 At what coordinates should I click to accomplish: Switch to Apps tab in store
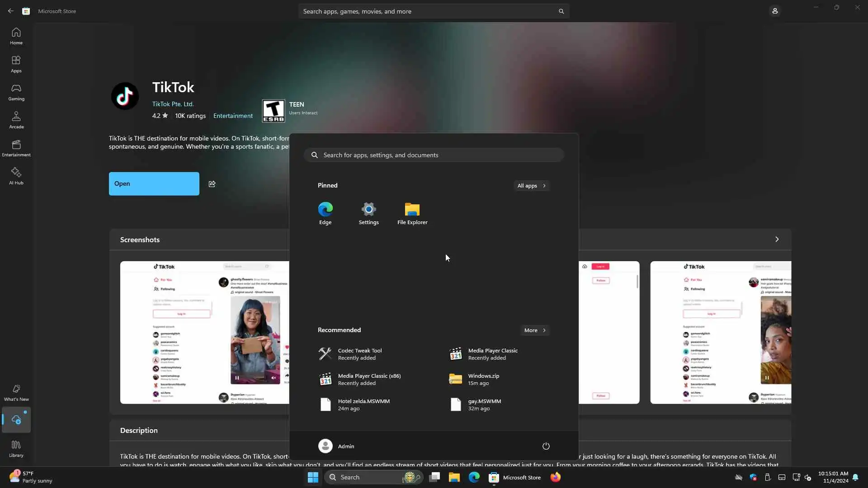pyautogui.click(x=16, y=64)
